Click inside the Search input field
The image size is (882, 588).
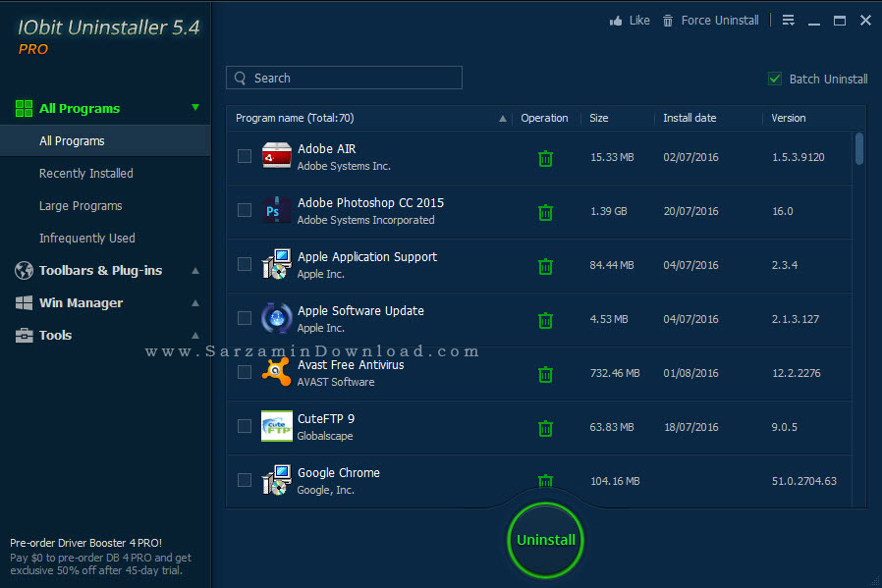(344, 79)
